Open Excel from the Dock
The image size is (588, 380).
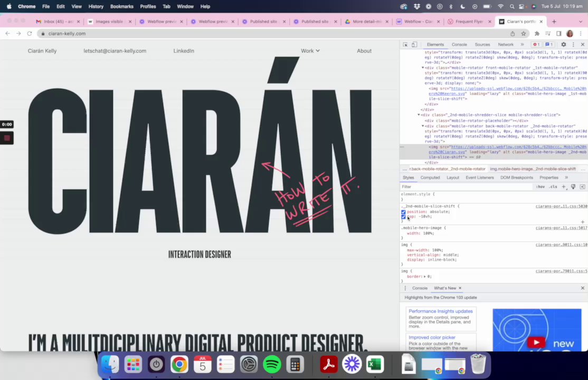click(375, 364)
